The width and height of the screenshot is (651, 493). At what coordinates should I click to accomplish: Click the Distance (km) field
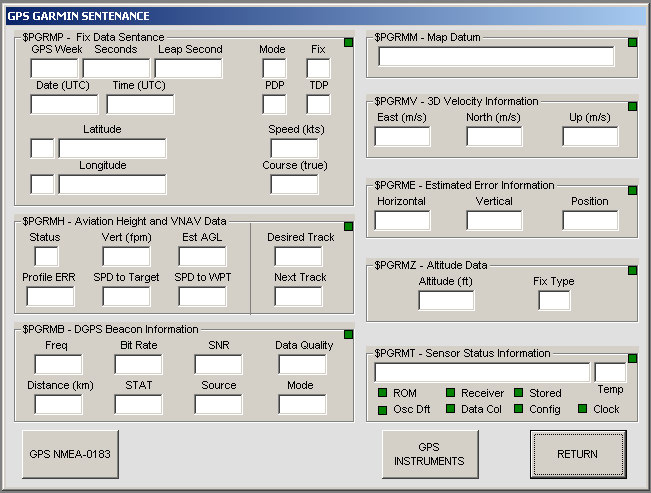click(59, 404)
